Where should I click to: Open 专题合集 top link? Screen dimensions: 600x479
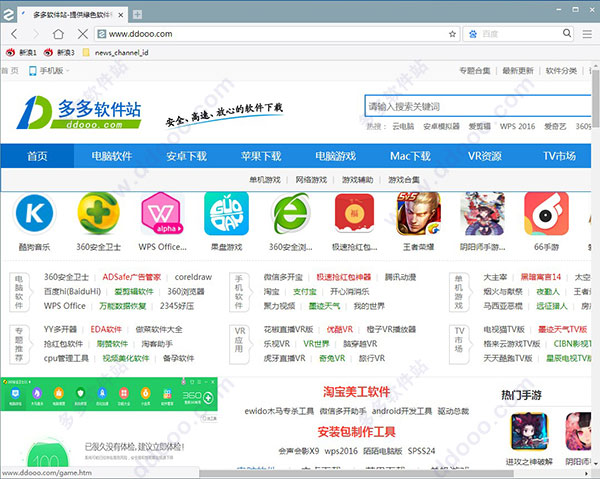point(475,71)
